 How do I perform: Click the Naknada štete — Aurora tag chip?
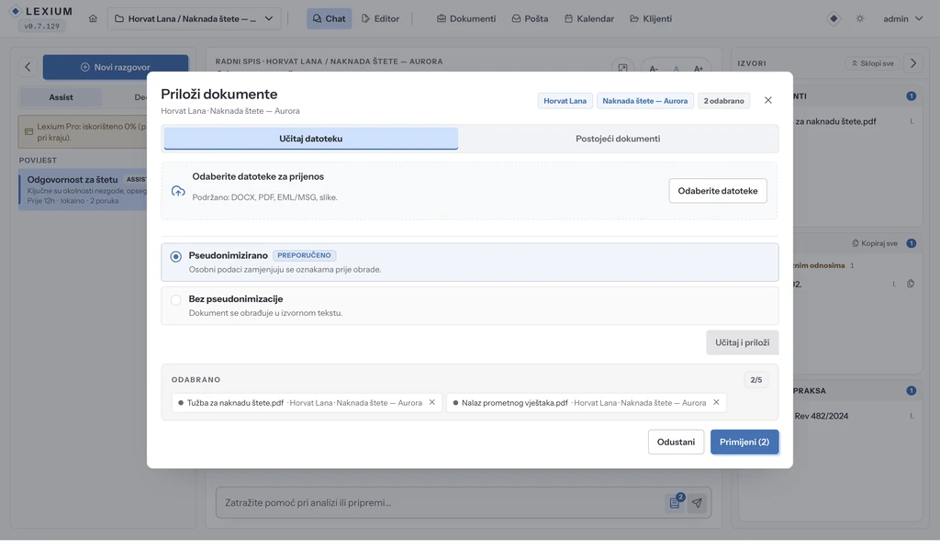(644, 101)
